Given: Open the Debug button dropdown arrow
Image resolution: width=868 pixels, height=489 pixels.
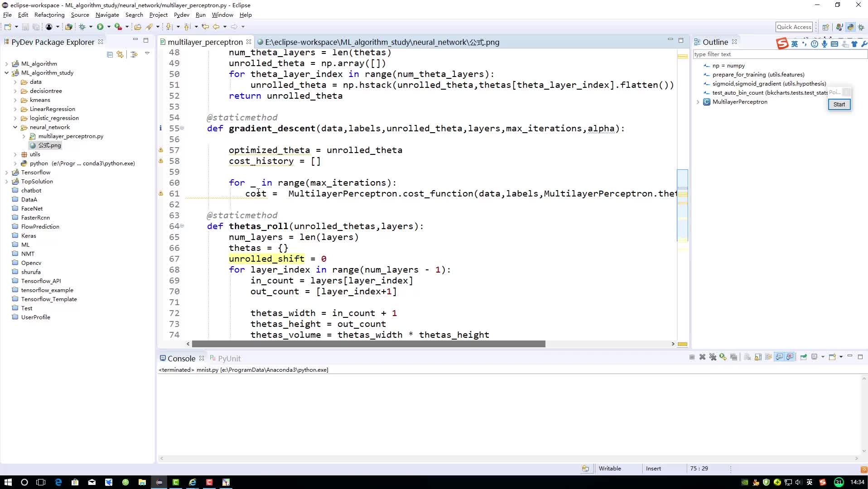Looking at the screenshot, I should click(91, 27).
